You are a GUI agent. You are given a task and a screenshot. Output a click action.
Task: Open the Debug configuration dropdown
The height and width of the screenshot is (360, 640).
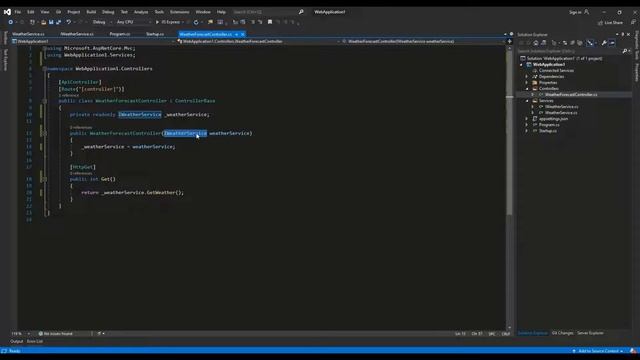(101, 22)
